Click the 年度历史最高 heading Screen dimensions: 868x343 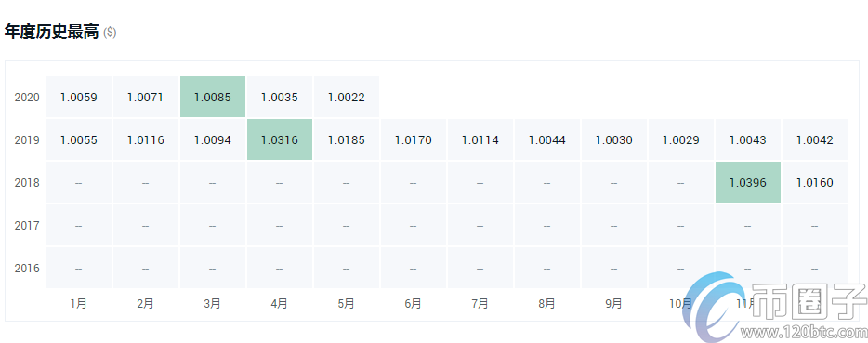(x=51, y=33)
